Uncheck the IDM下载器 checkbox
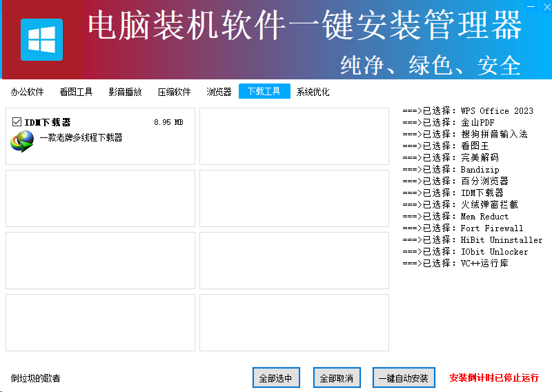552x392 pixels. (x=17, y=122)
